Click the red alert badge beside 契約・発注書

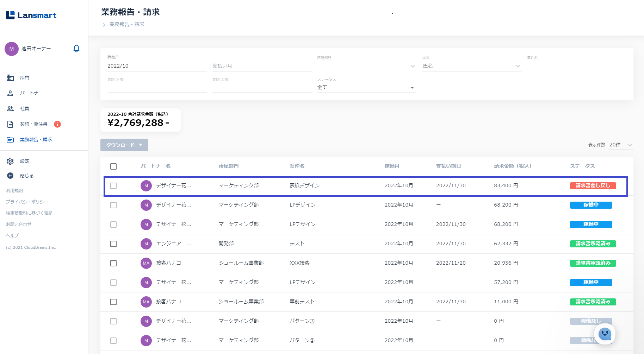(x=57, y=124)
